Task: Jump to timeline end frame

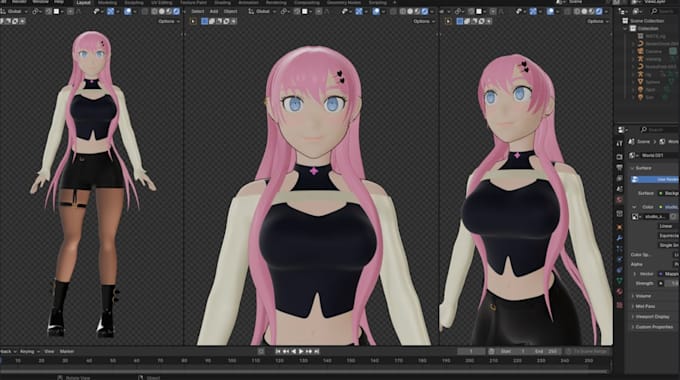Action: click(x=317, y=351)
